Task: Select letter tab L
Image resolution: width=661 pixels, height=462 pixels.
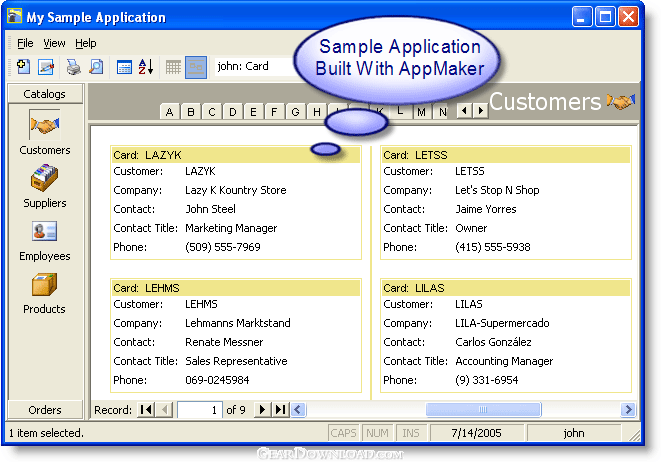Action: coord(400,111)
